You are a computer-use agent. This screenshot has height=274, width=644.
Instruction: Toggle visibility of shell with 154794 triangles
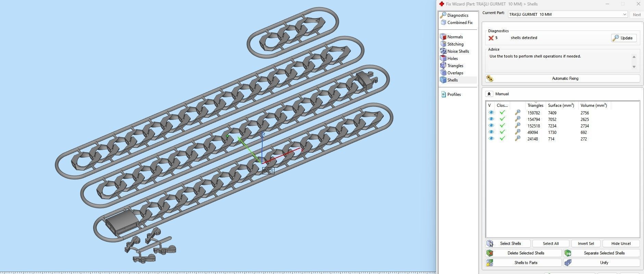tap(491, 119)
